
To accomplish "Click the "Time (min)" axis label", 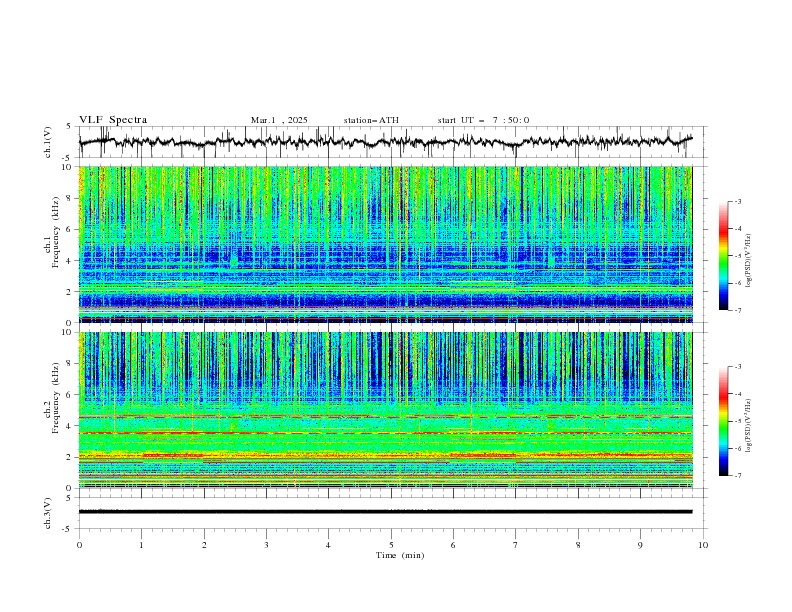I will tap(400, 555).
